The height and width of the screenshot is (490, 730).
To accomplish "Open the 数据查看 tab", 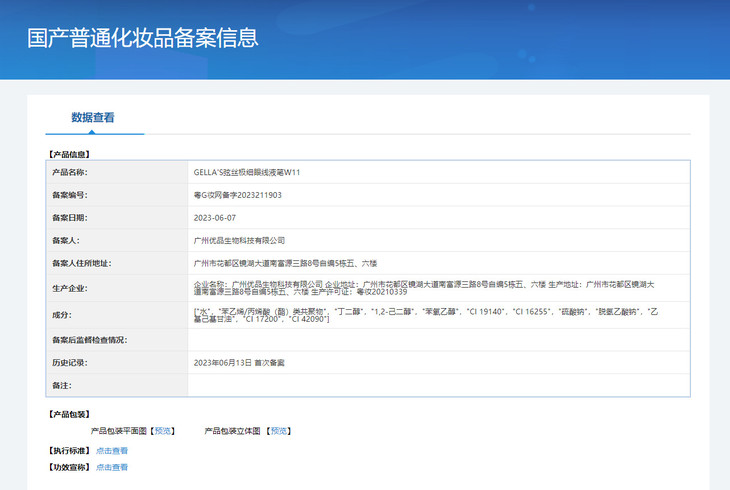I will coord(93,118).
